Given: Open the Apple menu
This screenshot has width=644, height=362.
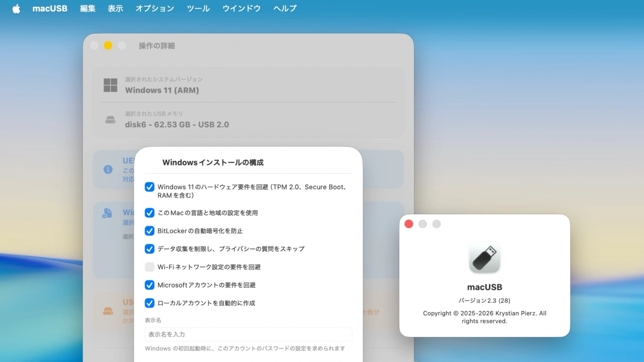Looking at the screenshot, I should point(16,9).
